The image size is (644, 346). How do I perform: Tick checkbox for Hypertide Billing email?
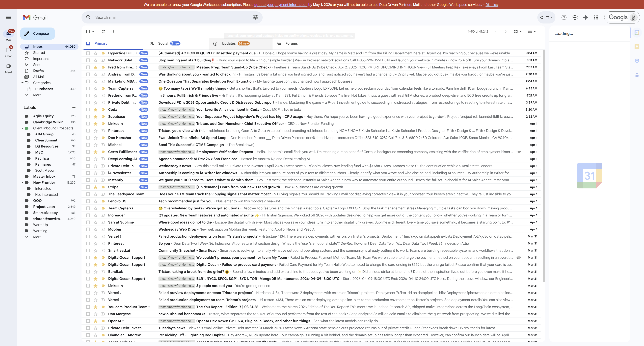coord(88,53)
